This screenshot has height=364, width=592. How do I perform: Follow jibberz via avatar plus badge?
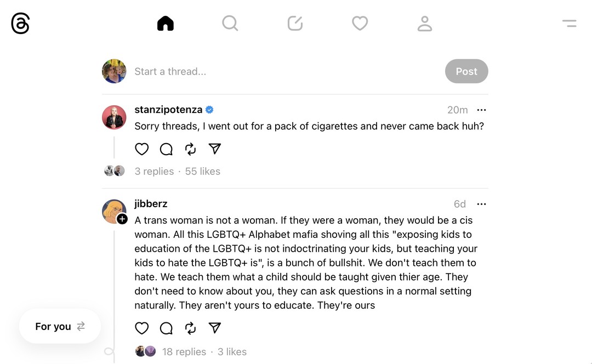(x=122, y=219)
